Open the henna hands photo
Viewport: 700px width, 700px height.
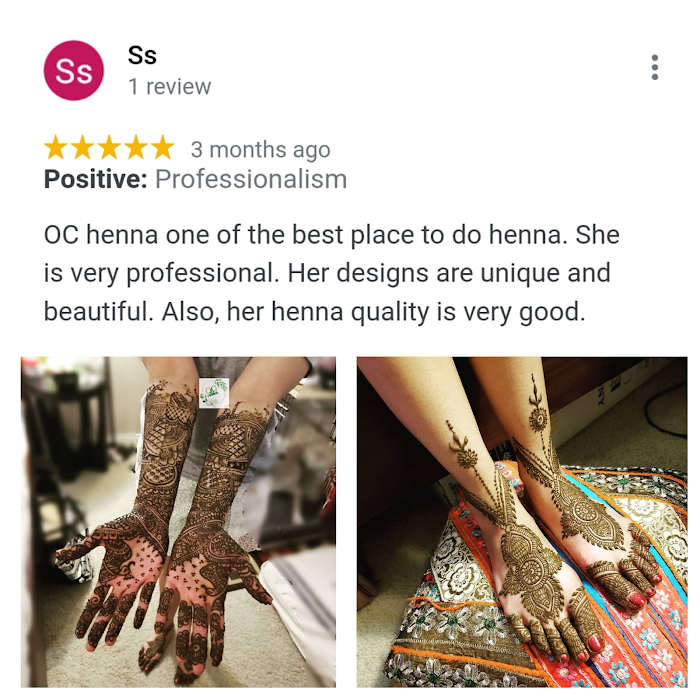point(178,522)
